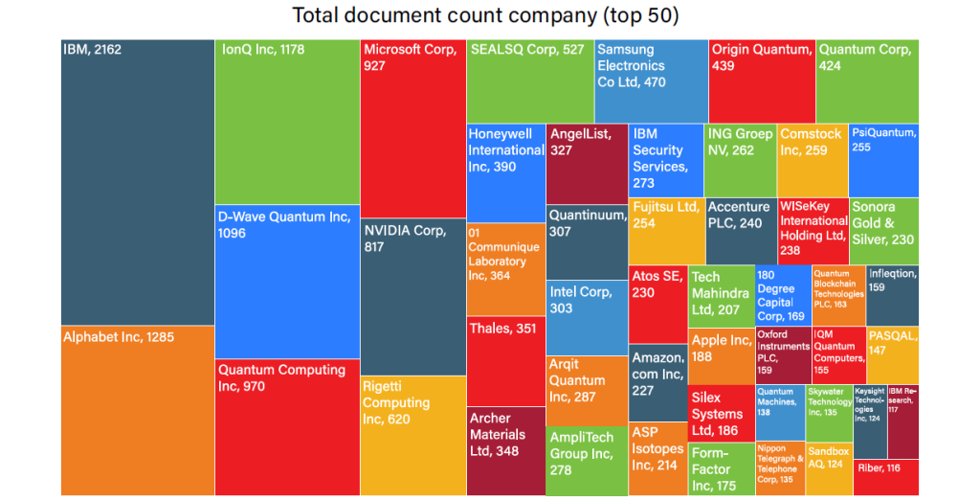The height and width of the screenshot is (501, 980).
Task: Select 180 Degree Capital Corp, 169 tile
Action: (x=784, y=295)
